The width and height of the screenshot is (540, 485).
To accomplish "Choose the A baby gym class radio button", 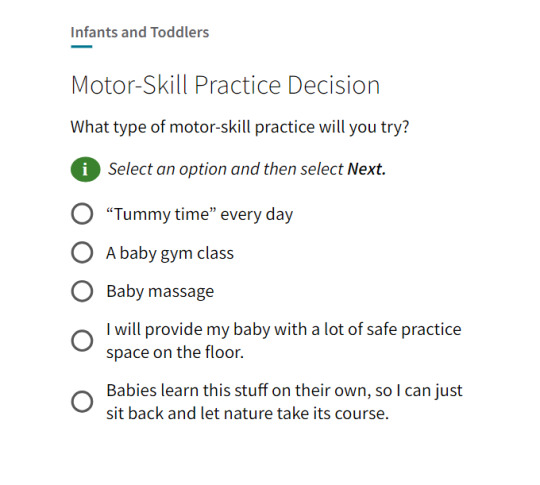I will (x=82, y=252).
